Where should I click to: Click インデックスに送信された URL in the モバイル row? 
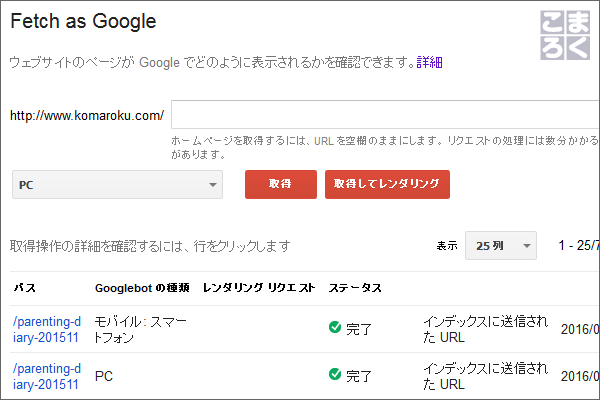(x=486, y=329)
